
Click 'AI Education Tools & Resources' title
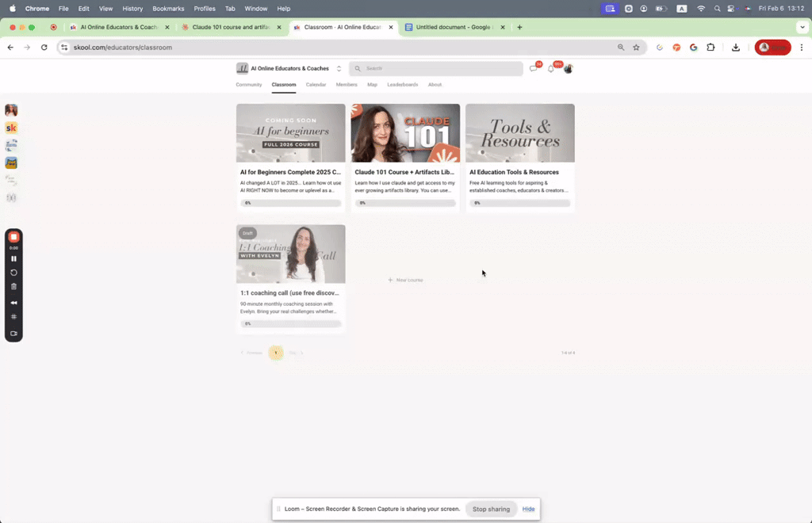tap(514, 172)
